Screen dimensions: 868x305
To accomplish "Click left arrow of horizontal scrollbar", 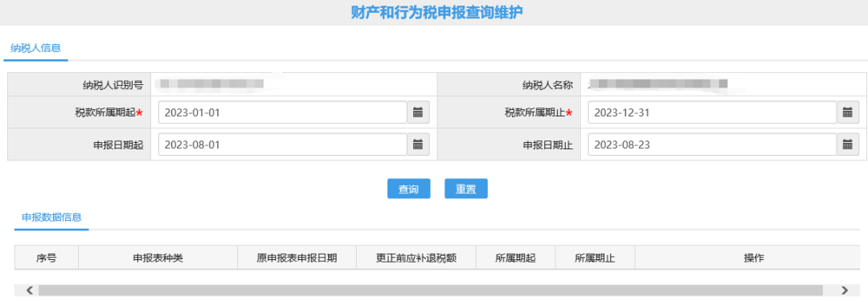I will pyautogui.click(x=30, y=290).
